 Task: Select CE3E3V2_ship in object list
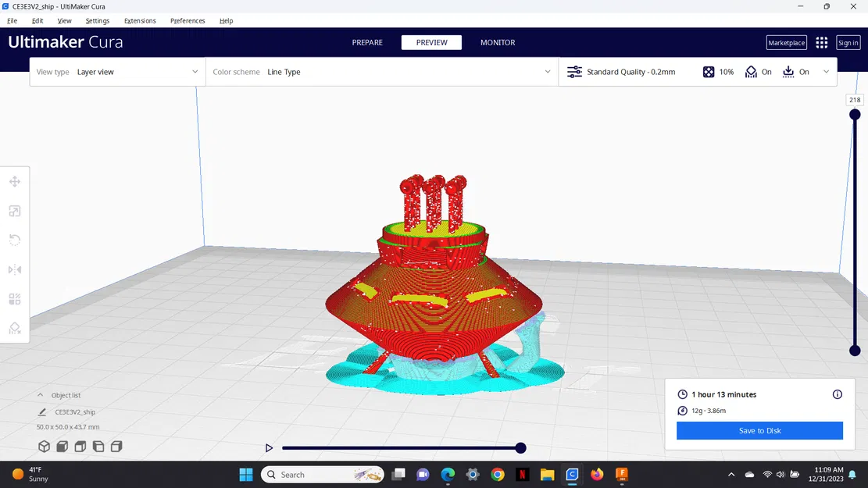(75, 411)
